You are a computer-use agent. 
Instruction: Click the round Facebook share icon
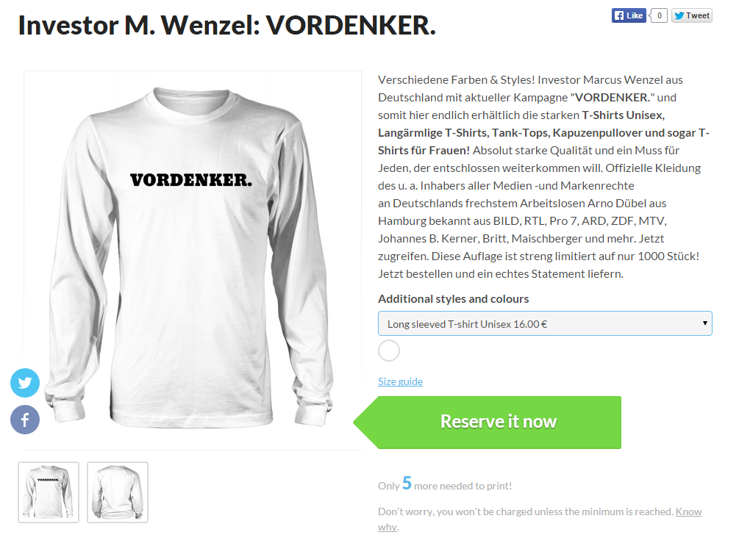(x=25, y=419)
